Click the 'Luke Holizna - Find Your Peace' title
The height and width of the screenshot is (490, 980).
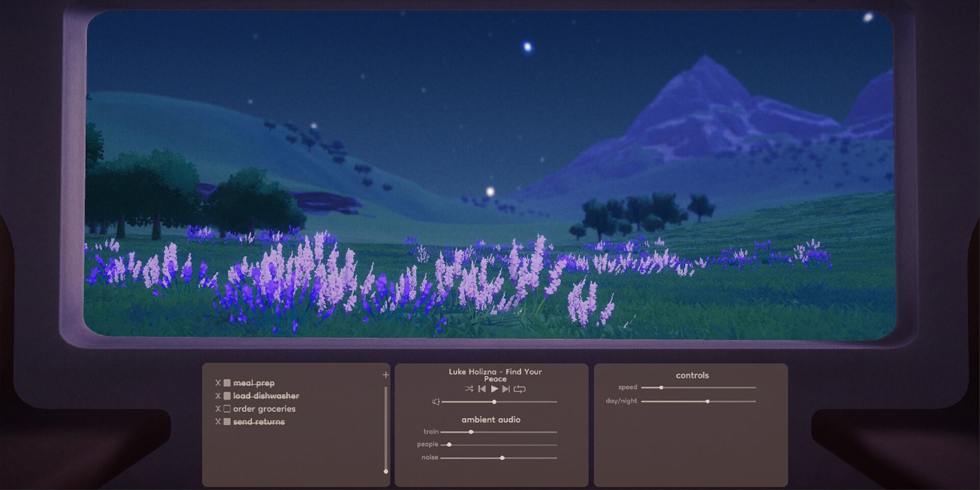point(495,375)
